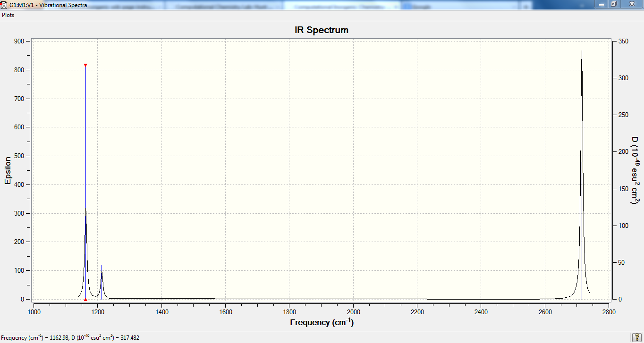Select the top red marker on 1162.98 peak
Viewport: 644px width, 343px height.
tap(85, 65)
